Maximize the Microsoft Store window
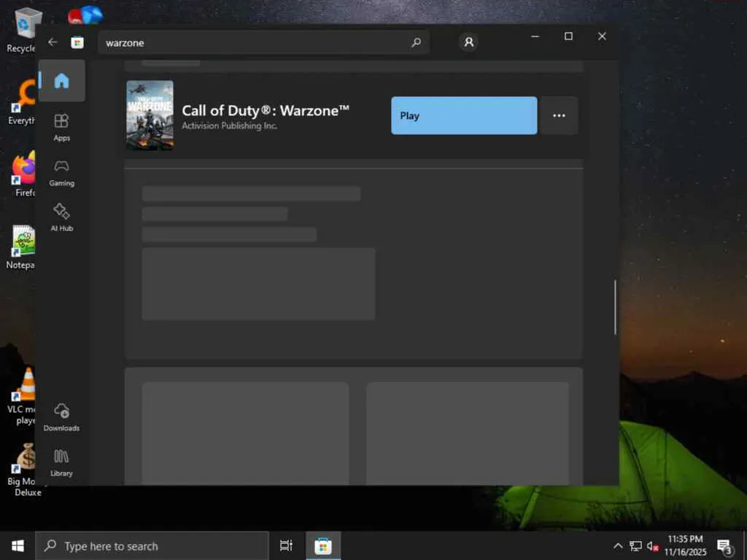This screenshot has width=747, height=560. (568, 36)
